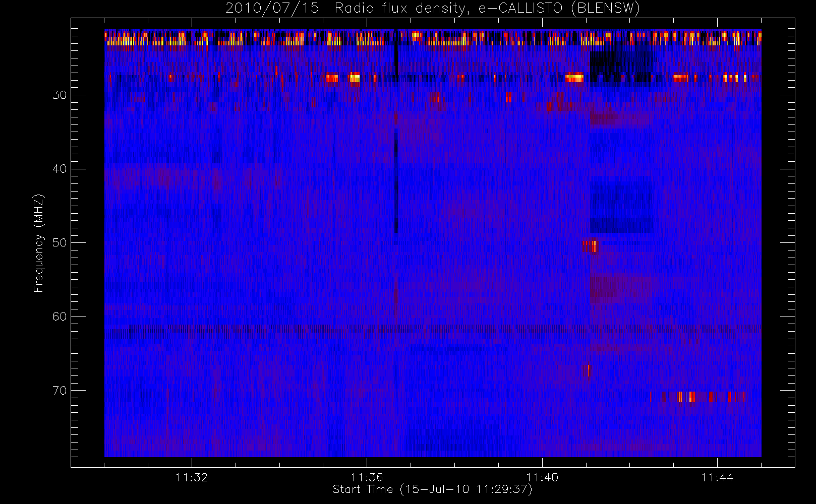
Task: Click the '11:40' time tick label
Action: click(x=542, y=477)
